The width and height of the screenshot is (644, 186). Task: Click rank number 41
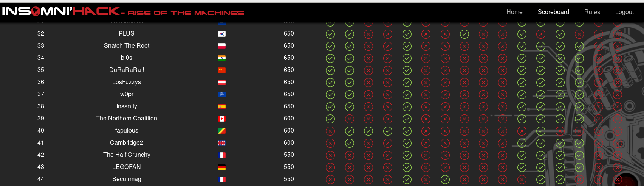tap(41, 143)
